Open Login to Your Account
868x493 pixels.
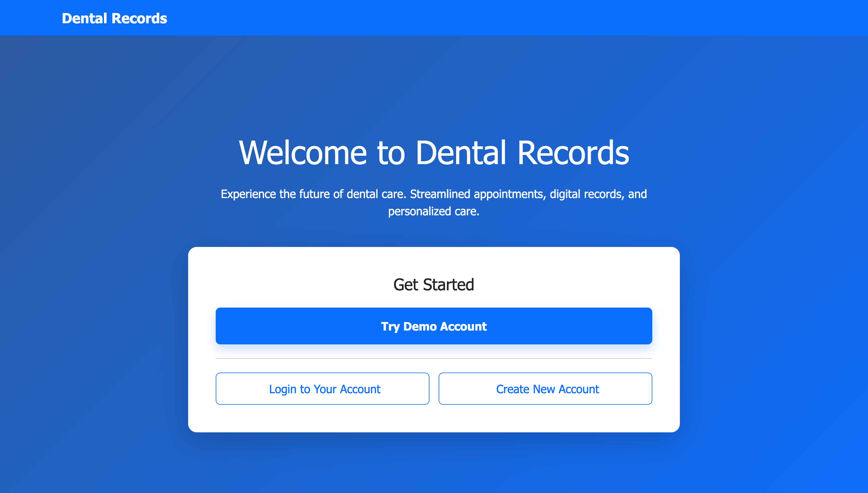click(322, 389)
